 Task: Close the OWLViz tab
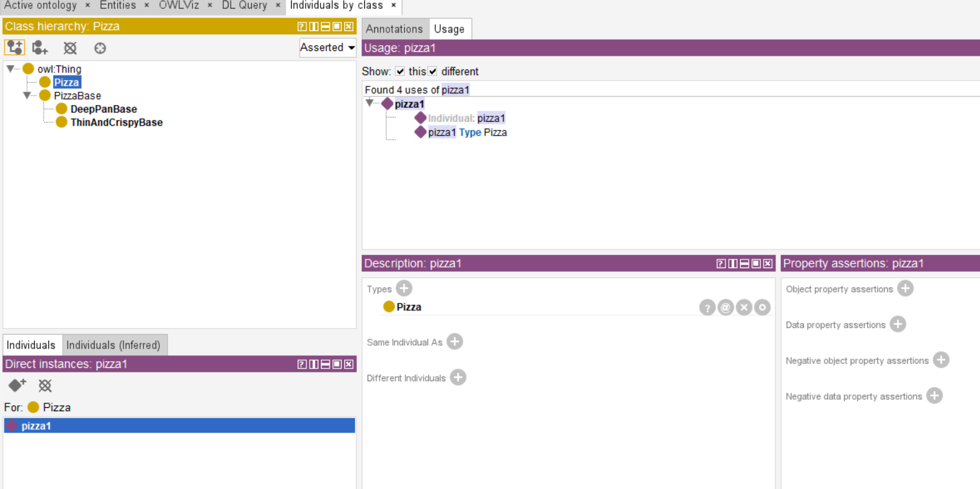tap(210, 5)
